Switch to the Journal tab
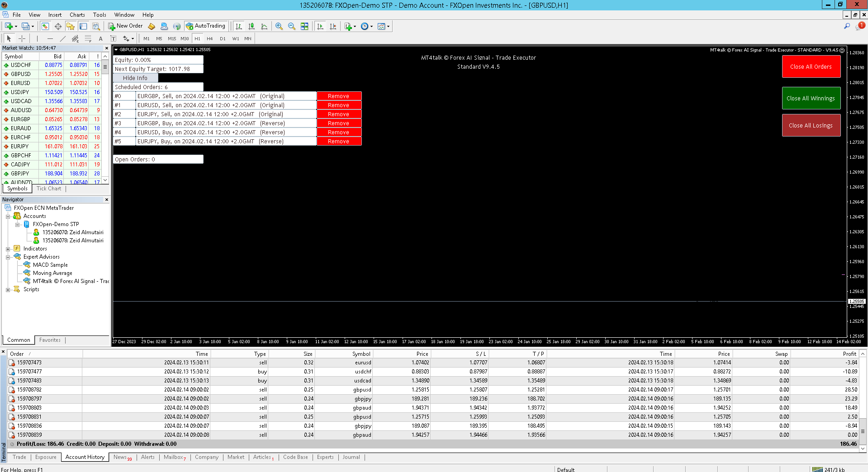Image resolution: width=868 pixels, height=472 pixels. pos(351,457)
